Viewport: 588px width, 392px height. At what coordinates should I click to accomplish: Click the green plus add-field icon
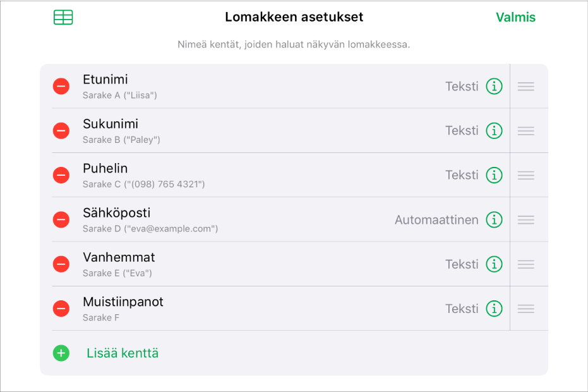[61, 353]
